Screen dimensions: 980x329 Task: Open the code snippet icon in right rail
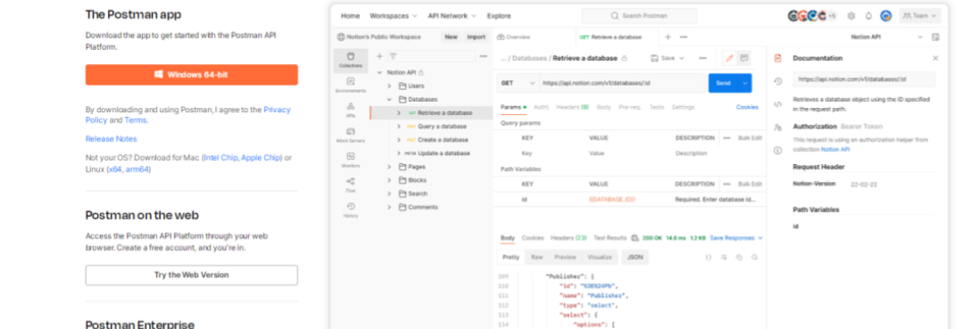pos(778,104)
